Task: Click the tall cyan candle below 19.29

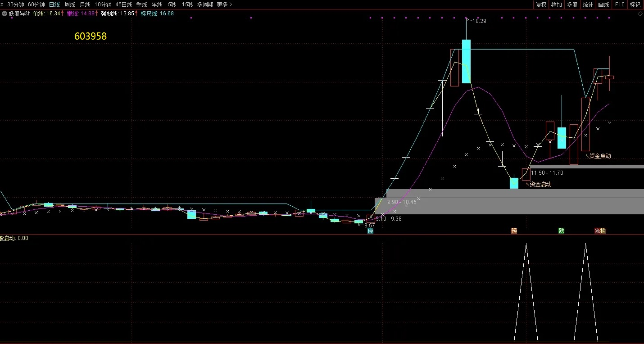Action: click(466, 61)
